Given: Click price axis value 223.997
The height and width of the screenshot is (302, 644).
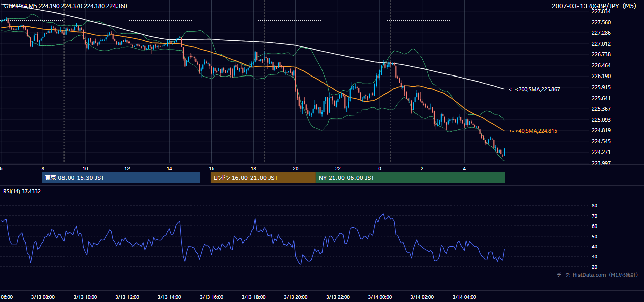Looking at the screenshot, I should click(x=601, y=163).
